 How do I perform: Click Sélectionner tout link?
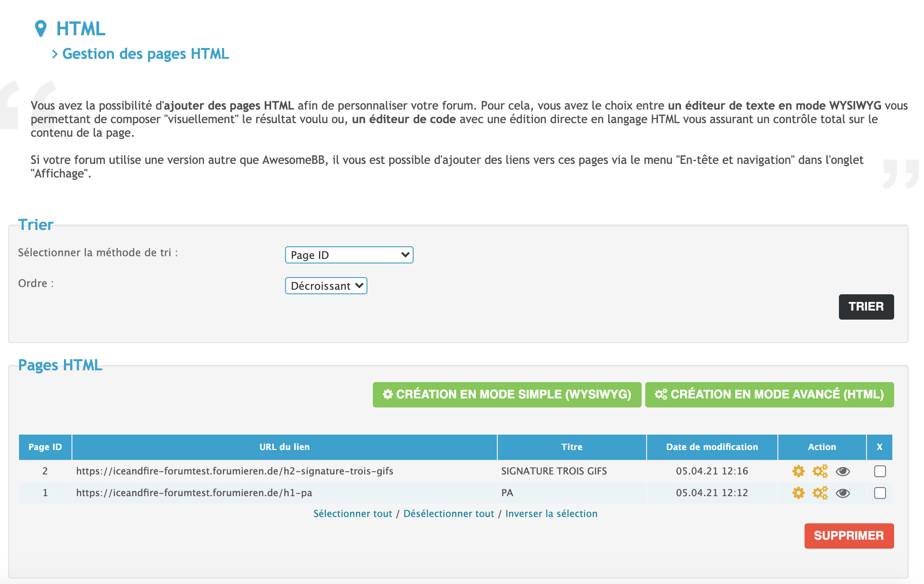(x=352, y=514)
